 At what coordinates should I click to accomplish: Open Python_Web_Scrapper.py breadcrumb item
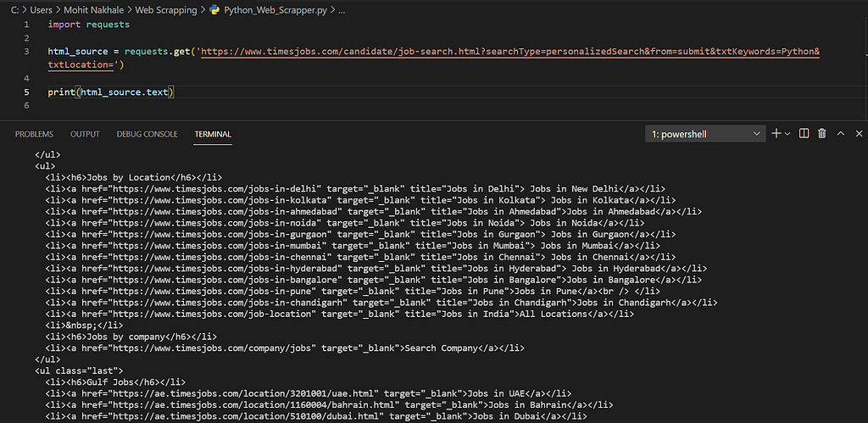(x=275, y=10)
